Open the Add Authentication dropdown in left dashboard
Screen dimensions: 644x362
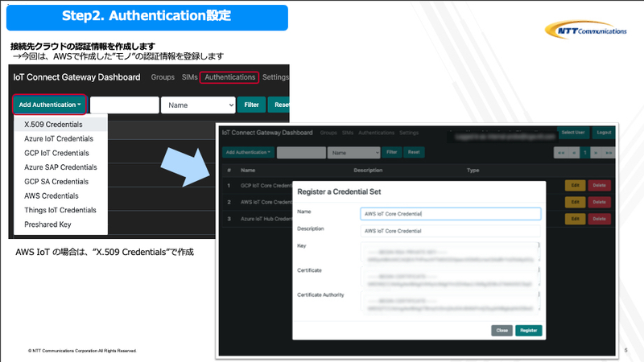(x=49, y=105)
